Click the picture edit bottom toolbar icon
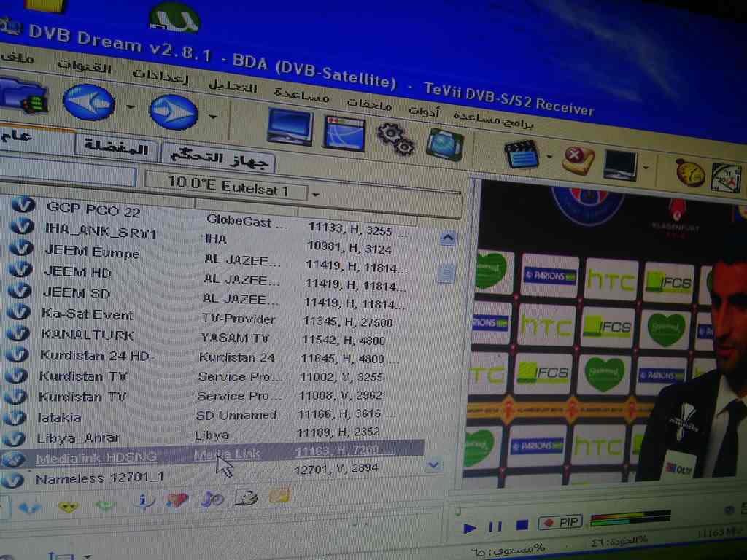This screenshot has width=747, height=560. click(247, 497)
